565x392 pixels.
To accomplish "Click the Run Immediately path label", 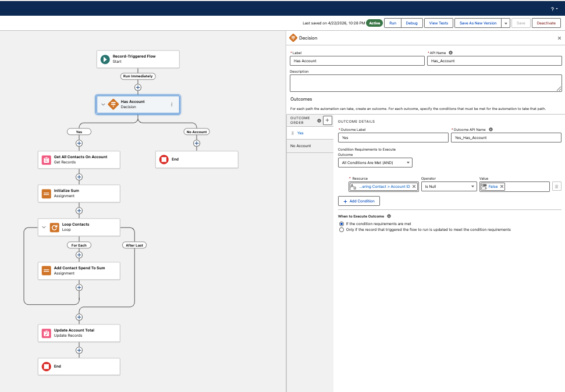I will pyautogui.click(x=138, y=76).
